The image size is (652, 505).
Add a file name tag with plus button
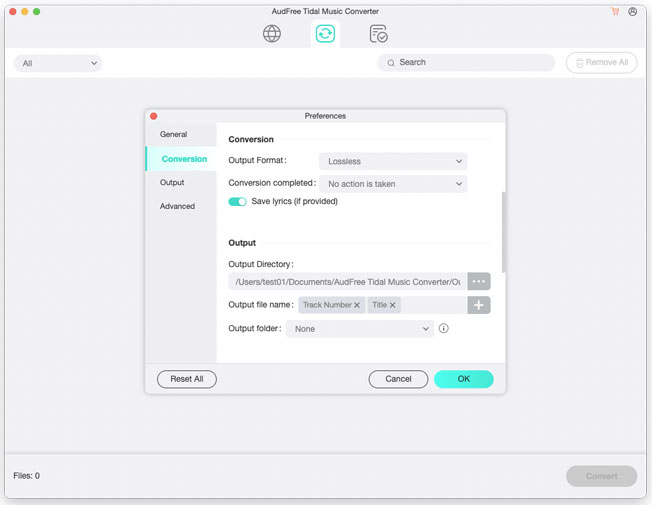tap(479, 305)
